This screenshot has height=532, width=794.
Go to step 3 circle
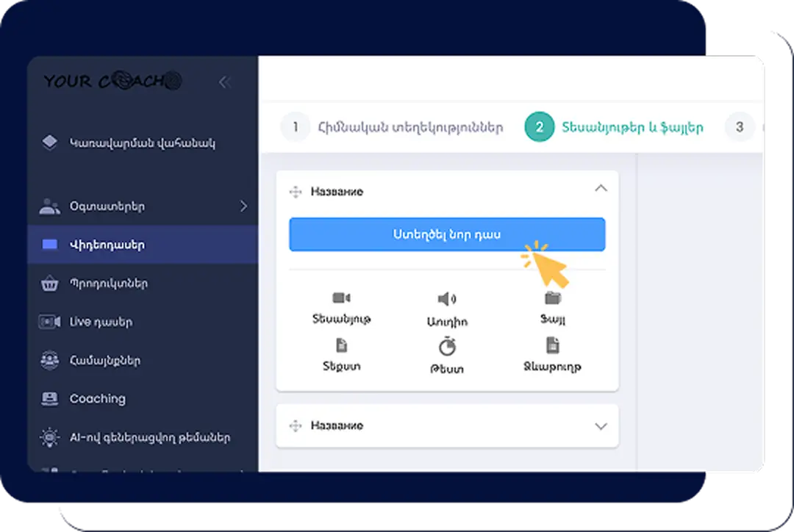pyautogui.click(x=740, y=126)
